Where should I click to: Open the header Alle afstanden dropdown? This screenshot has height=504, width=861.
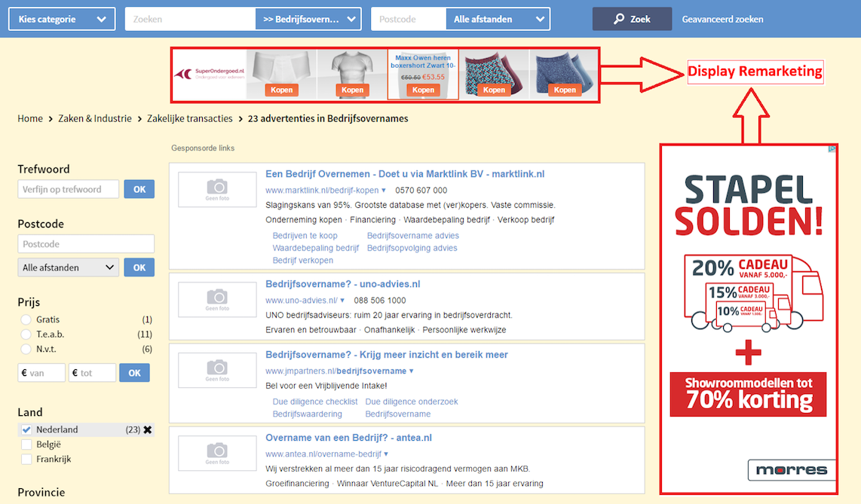(x=498, y=19)
